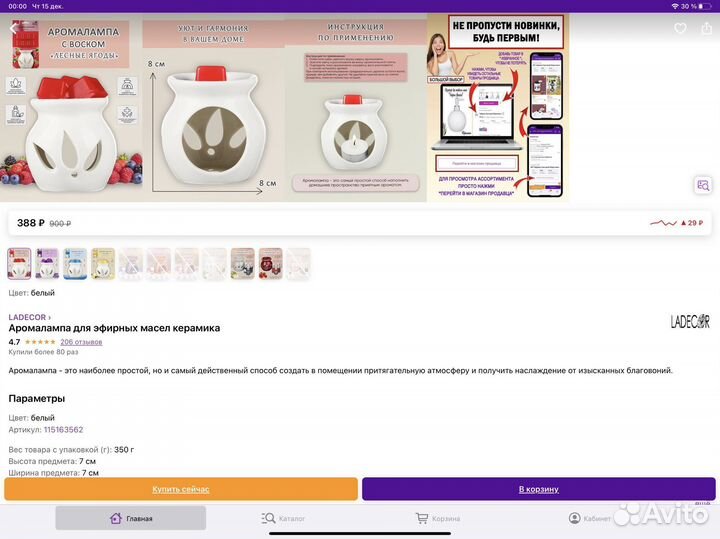Go to Главная tab
Viewport: 720px width, 539px height.
[x=131, y=518]
